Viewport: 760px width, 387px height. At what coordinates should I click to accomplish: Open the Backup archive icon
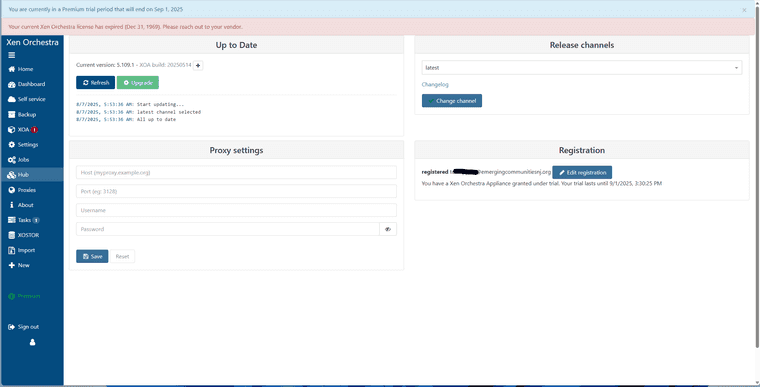click(12, 114)
